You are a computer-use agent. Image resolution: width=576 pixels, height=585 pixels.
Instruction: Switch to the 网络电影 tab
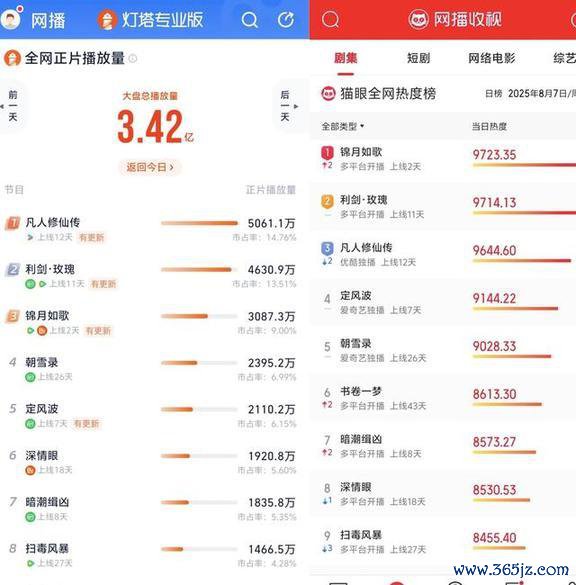[492, 58]
